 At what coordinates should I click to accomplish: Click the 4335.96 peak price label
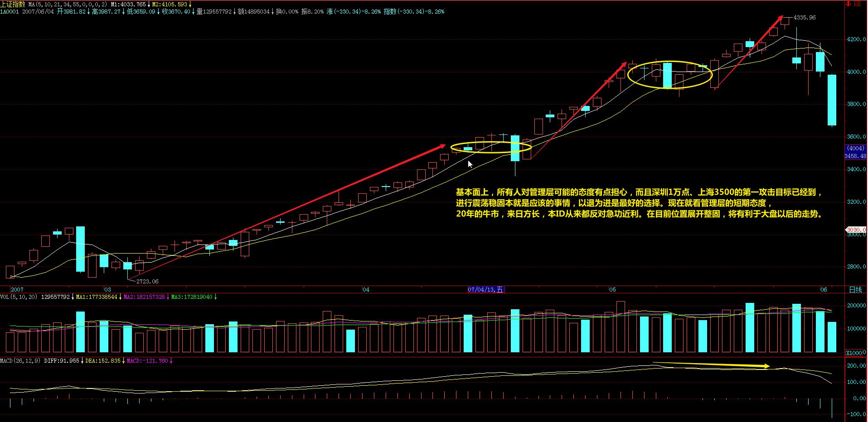805,18
